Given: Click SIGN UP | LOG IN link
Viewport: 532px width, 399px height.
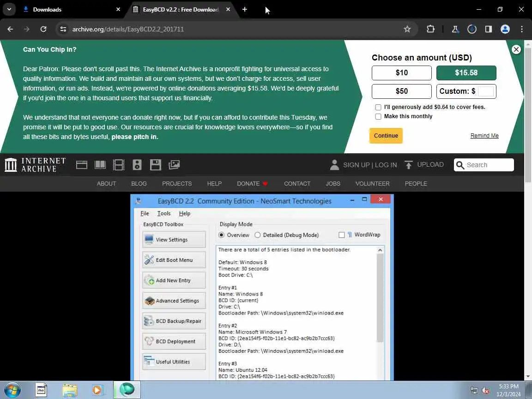Looking at the screenshot, I should 370,165.
